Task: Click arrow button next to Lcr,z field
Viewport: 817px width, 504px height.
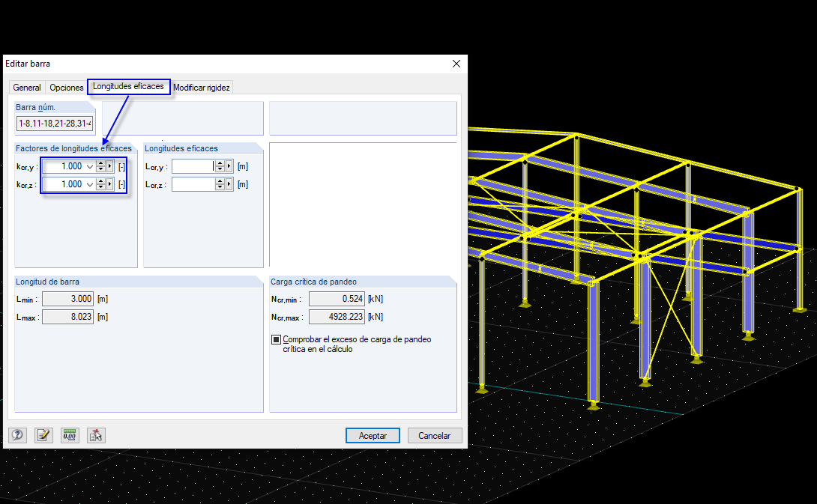Action: (x=229, y=184)
